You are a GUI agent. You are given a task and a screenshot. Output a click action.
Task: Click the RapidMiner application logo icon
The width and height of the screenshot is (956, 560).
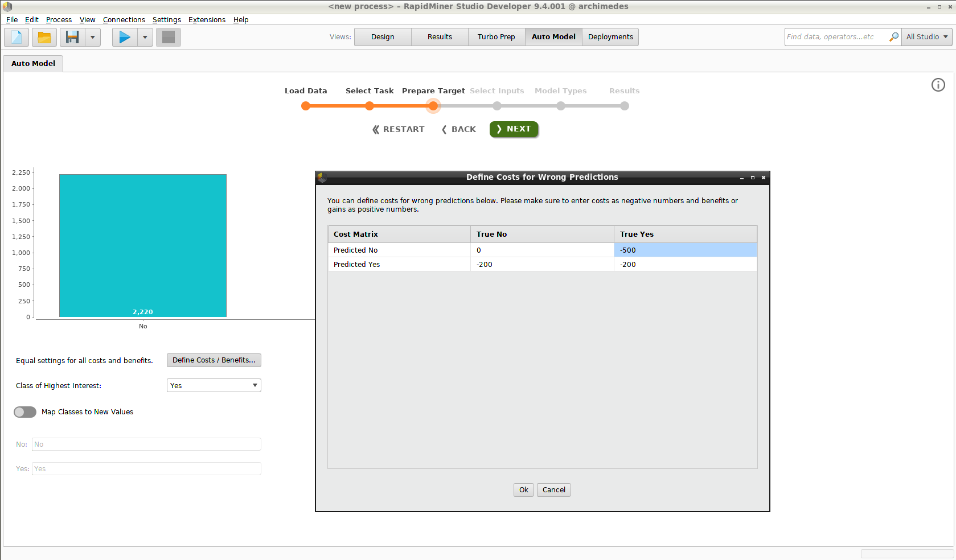pos(7,6)
